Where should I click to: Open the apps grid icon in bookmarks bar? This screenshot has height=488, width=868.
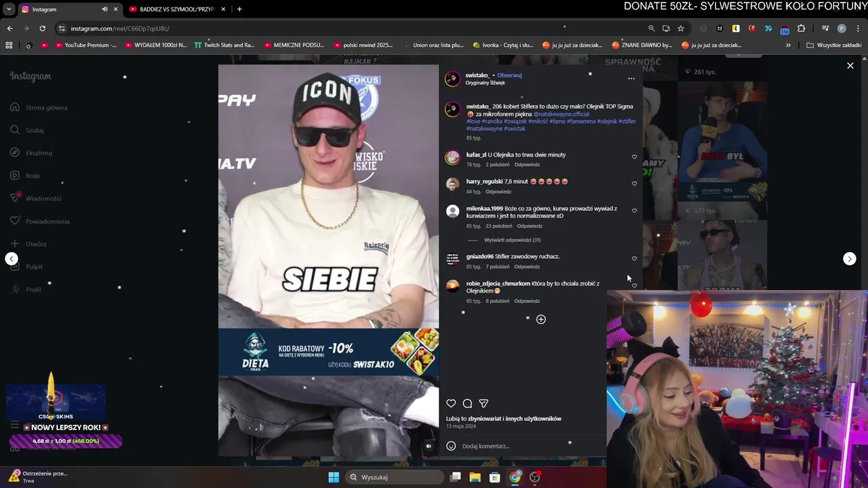click(9, 45)
